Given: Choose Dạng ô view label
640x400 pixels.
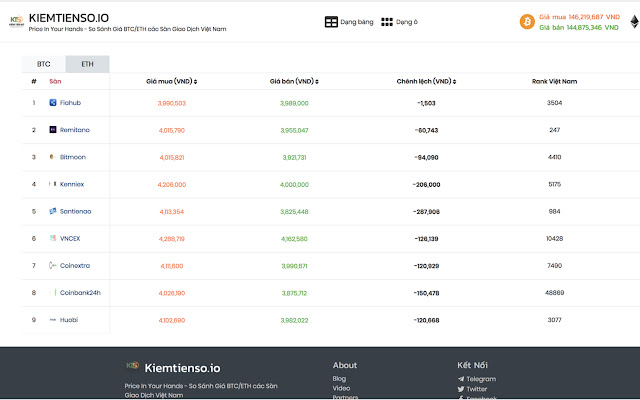Looking at the screenshot, I should tap(407, 22).
